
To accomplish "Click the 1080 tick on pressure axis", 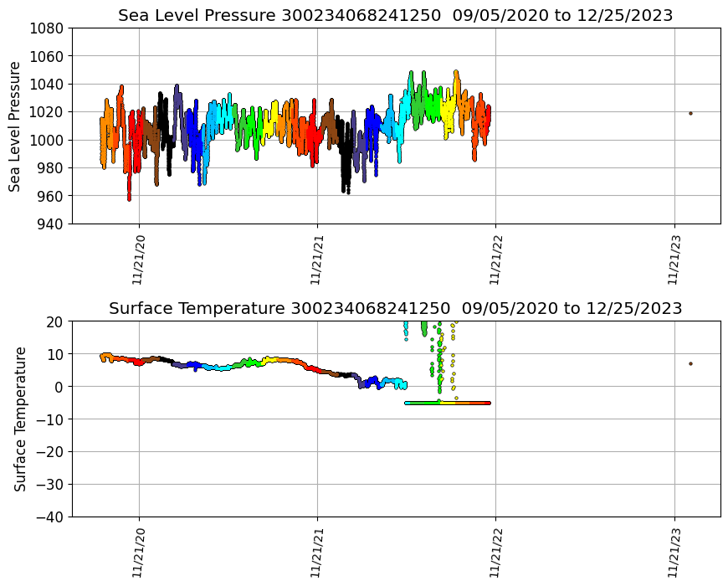I will click(x=48, y=28).
